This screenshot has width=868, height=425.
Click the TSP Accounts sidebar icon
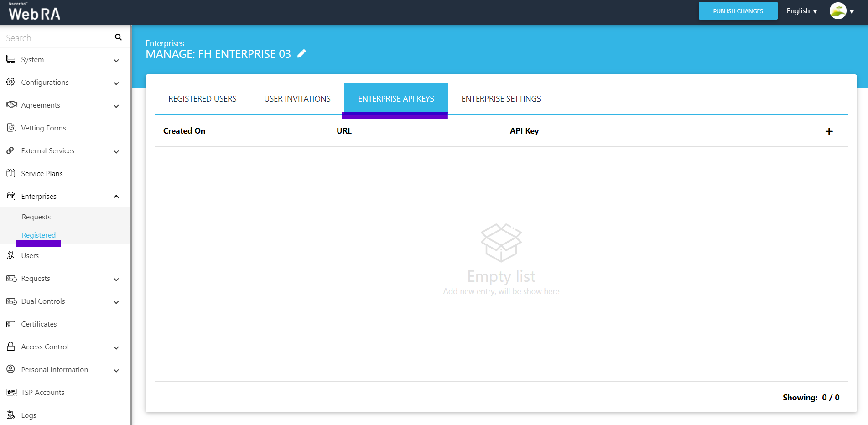click(x=11, y=393)
